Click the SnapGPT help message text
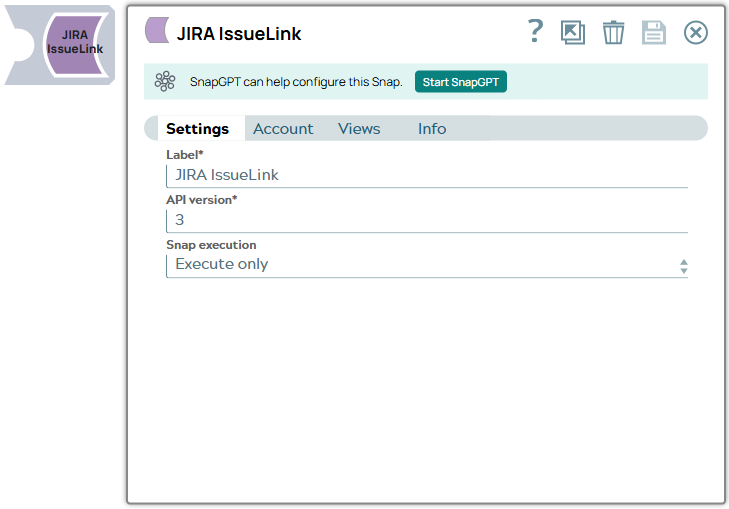The width and height of the screenshot is (729, 509). (296, 82)
